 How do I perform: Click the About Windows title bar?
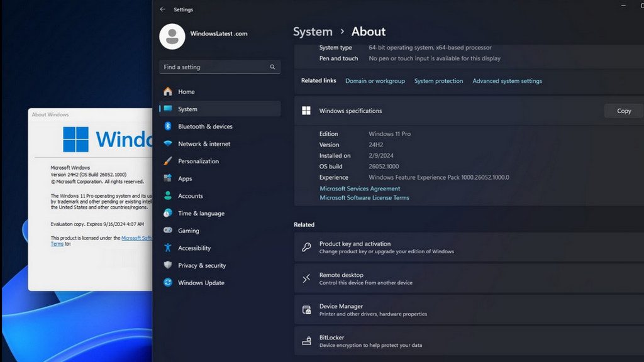(91, 114)
